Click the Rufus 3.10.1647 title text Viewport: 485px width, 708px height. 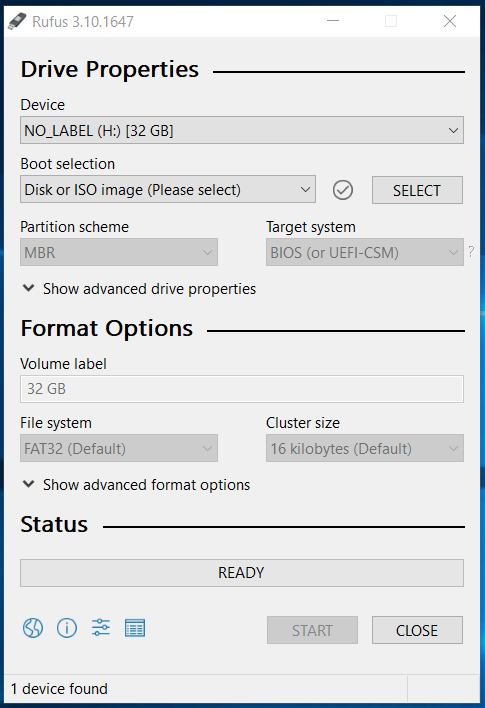coord(83,22)
